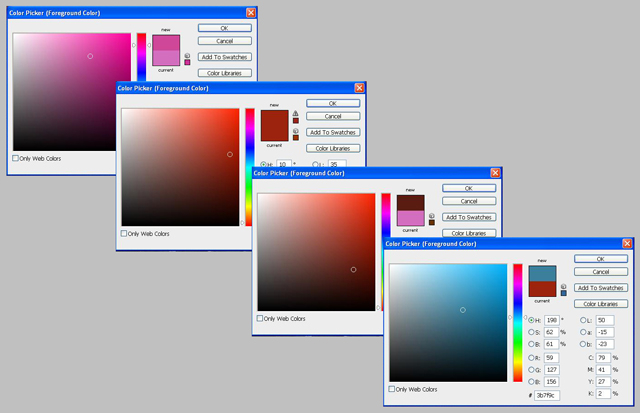Click the current pink swatch in the dark-brown picker
Viewport: 640px width, 413px height.
411,218
